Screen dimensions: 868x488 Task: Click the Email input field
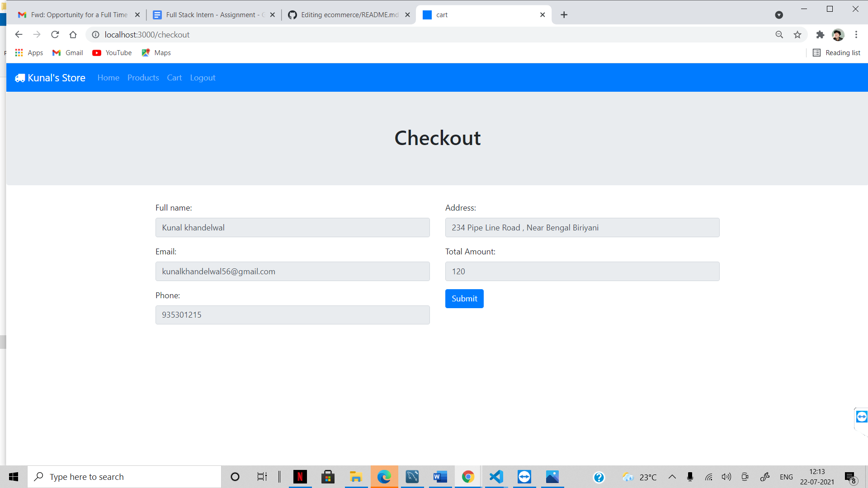pyautogui.click(x=292, y=272)
